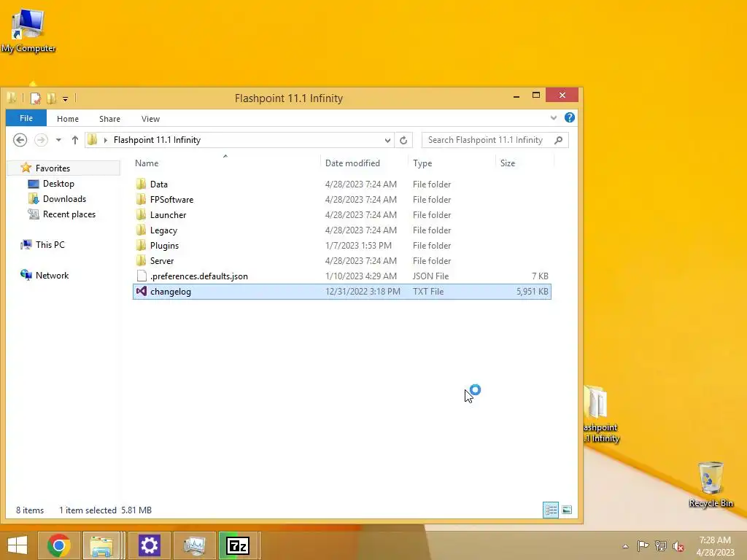
Task: Click the search magnifier icon
Action: coord(558,140)
